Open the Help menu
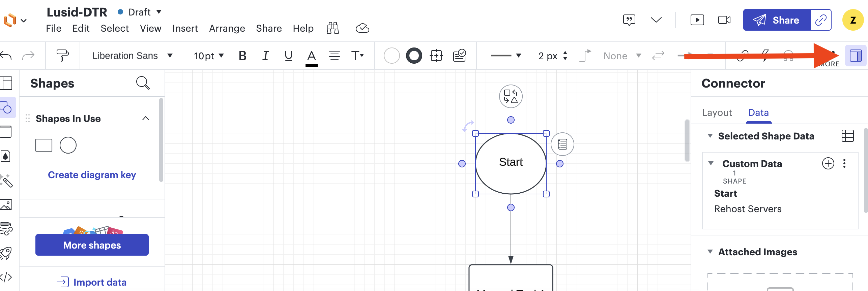Viewport: 868px width, 291px height. [x=303, y=28]
